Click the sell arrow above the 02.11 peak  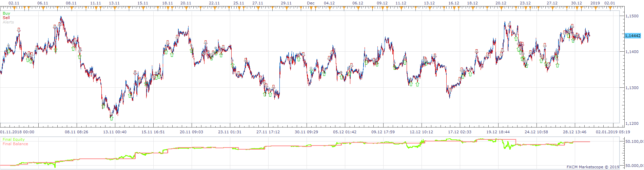click(19, 30)
